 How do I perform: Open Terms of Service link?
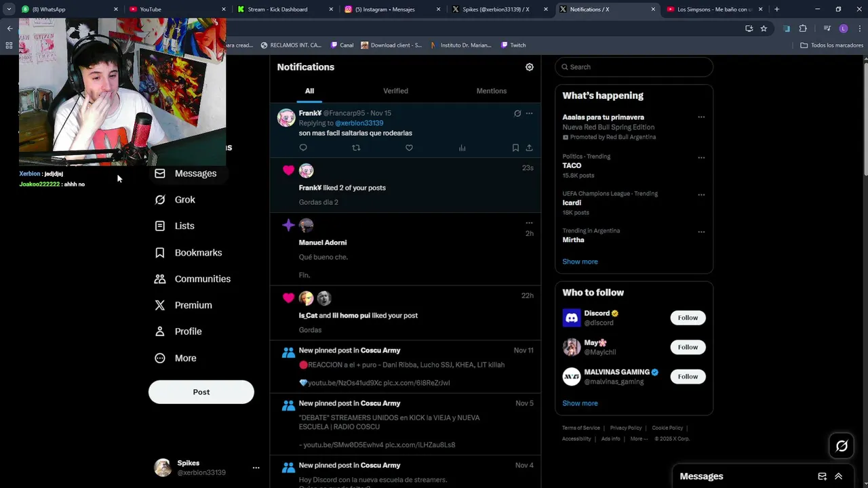(x=581, y=428)
